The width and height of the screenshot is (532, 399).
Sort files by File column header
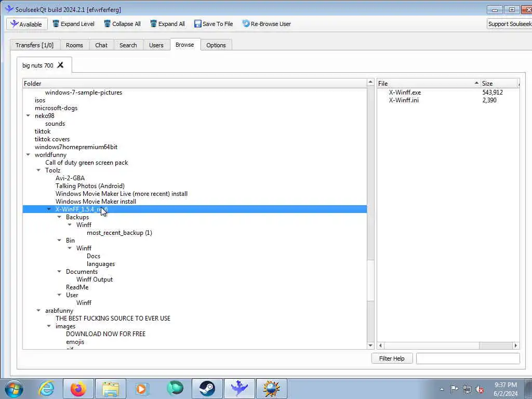point(429,84)
